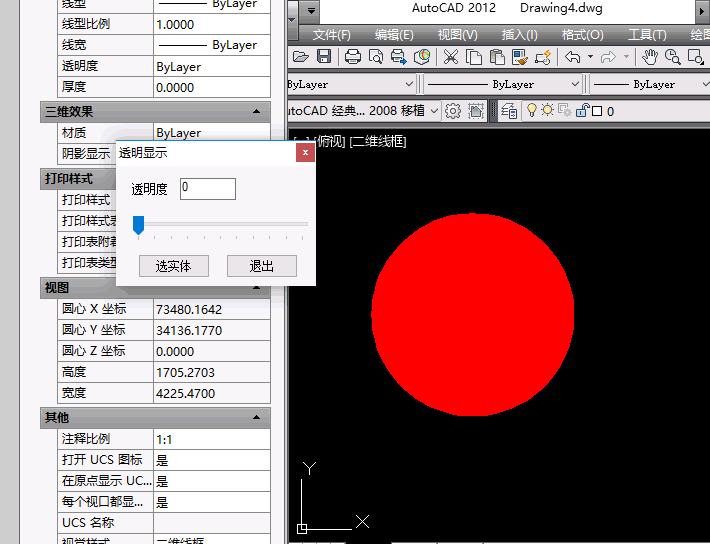The image size is (710, 544).
Task: Click layer 0 white color swatch
Action: coord(597,111)
